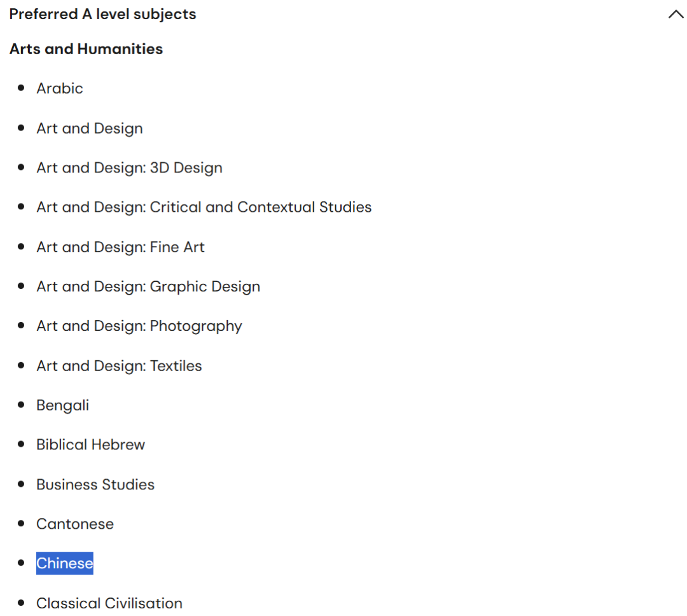The width and height of the screenshot is (687, 616).
Task: Click the Preferred A level subjects heading
Action: pyautogui.click(x=102, y=14)
